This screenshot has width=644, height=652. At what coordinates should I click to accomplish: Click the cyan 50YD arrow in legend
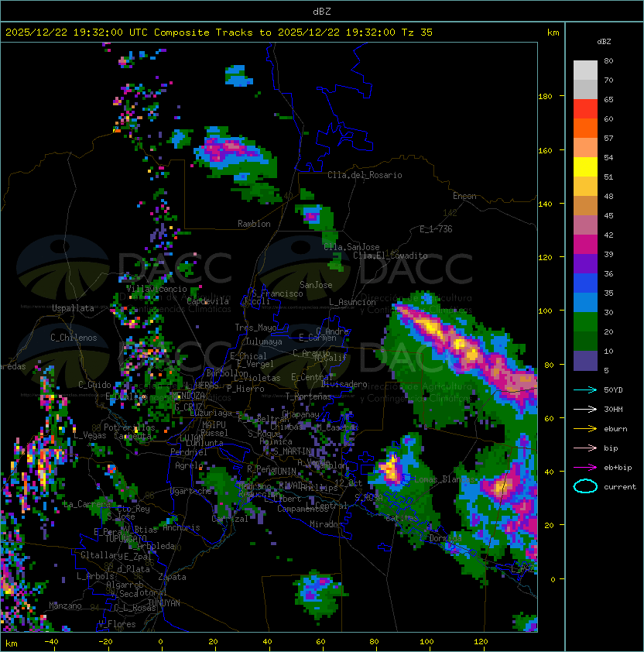585,389
